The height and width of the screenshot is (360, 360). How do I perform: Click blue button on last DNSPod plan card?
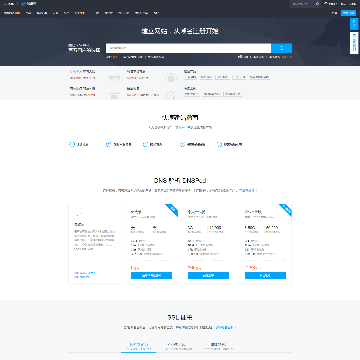click(265, 275)
